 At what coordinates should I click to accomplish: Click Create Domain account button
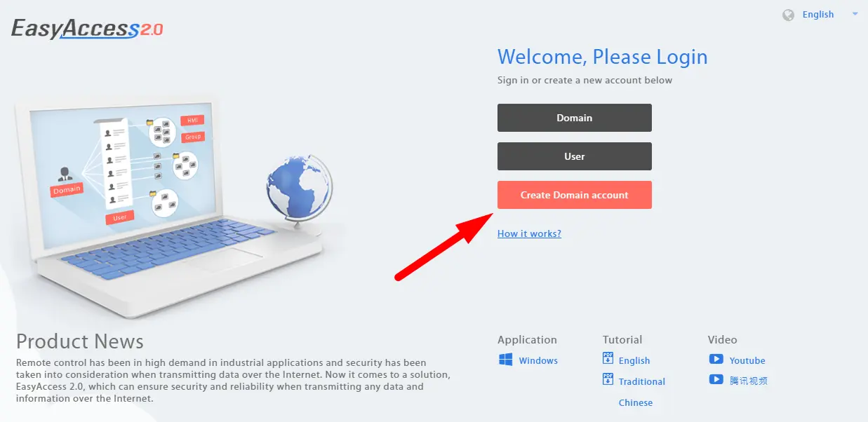click(575, 195)
